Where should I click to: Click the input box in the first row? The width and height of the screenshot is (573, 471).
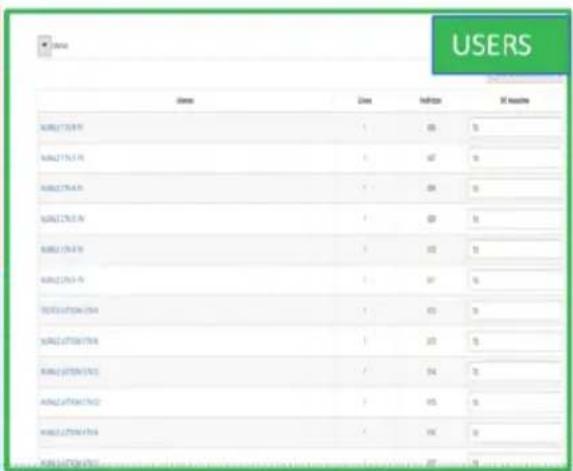click(x=515, y=128)
